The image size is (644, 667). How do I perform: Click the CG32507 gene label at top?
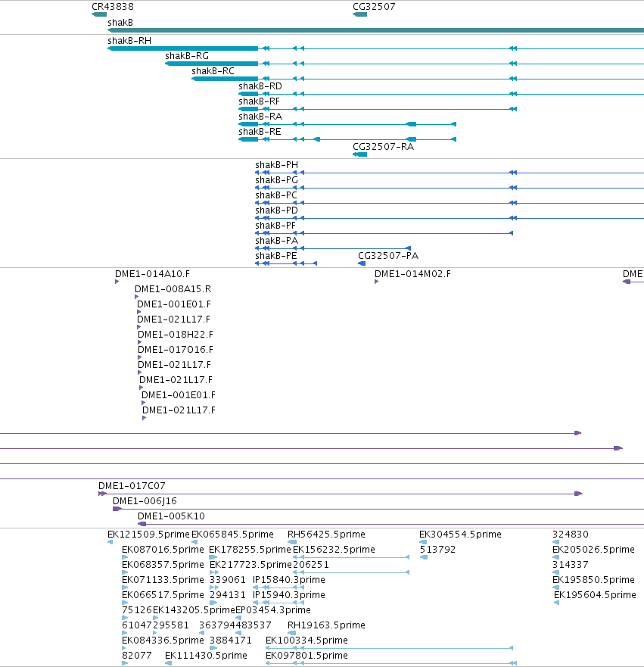tap(374, 7)
